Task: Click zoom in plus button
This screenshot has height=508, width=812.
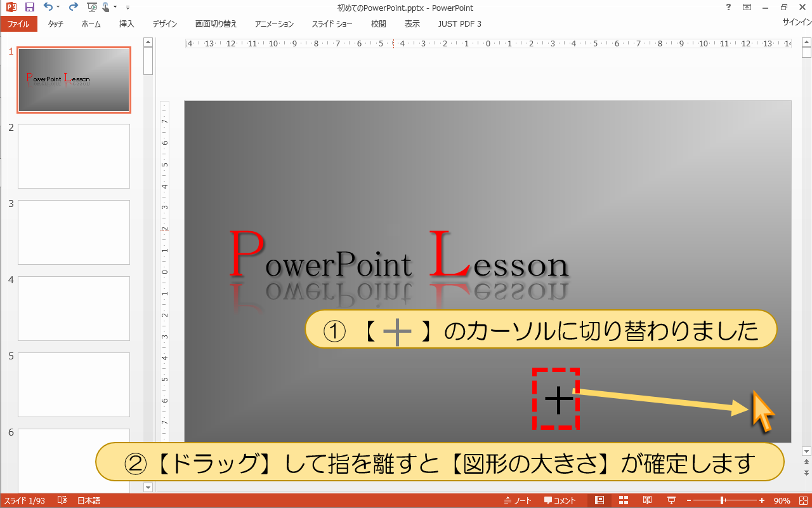Action: [762, 501]
